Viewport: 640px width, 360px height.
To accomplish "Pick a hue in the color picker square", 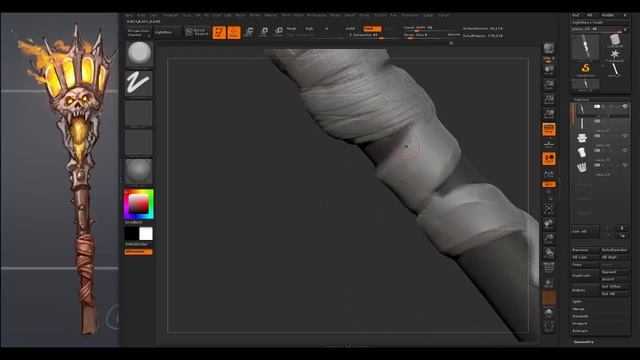I will click(x=139, y=204).
